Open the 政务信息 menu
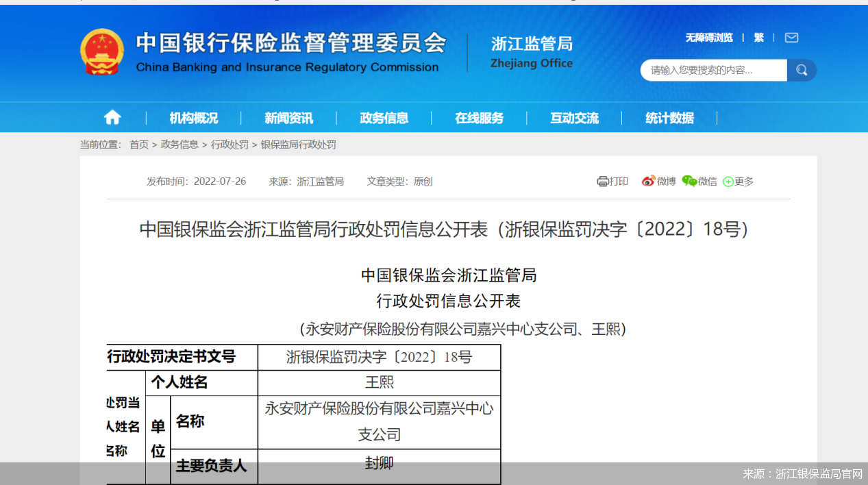Screen dimensions: 868x485 point(384,118)
